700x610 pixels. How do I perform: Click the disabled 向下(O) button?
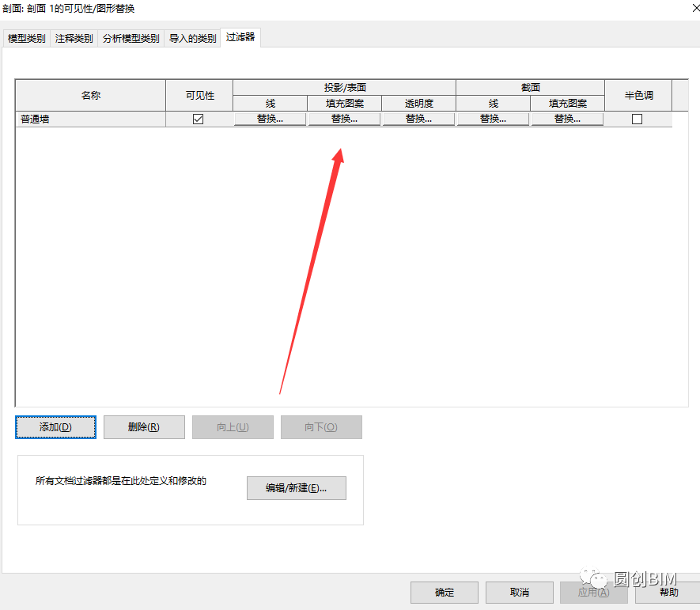pos(321,427)
